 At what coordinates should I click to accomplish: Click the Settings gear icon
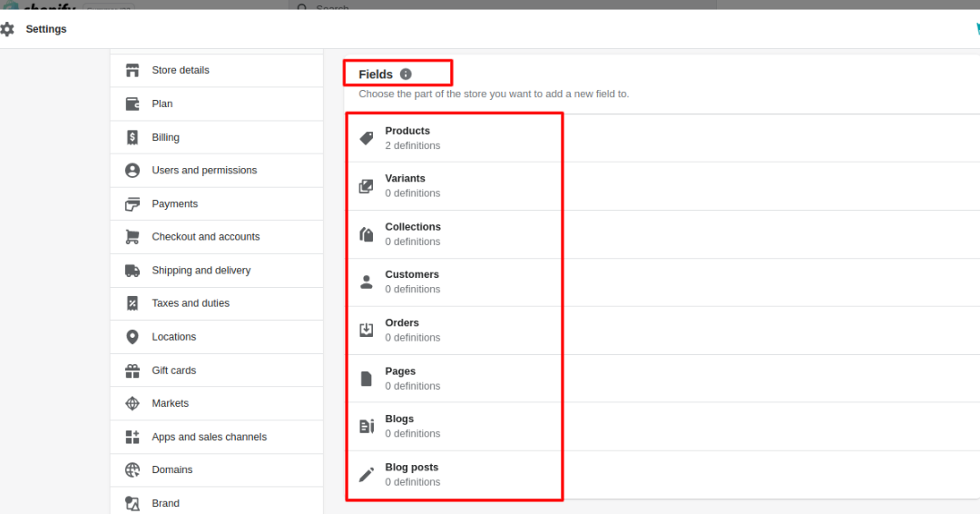pos(7,29)
